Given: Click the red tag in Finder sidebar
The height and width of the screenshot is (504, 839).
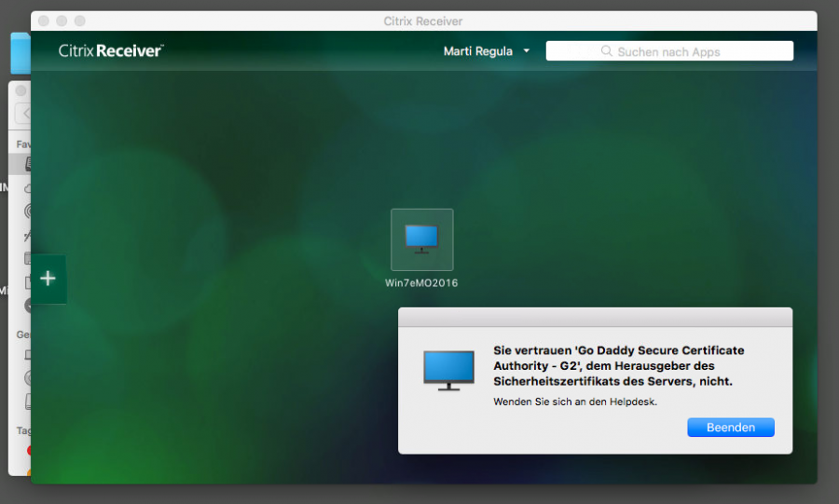Looking at the screenshot, I should click(x=28, y=451).
